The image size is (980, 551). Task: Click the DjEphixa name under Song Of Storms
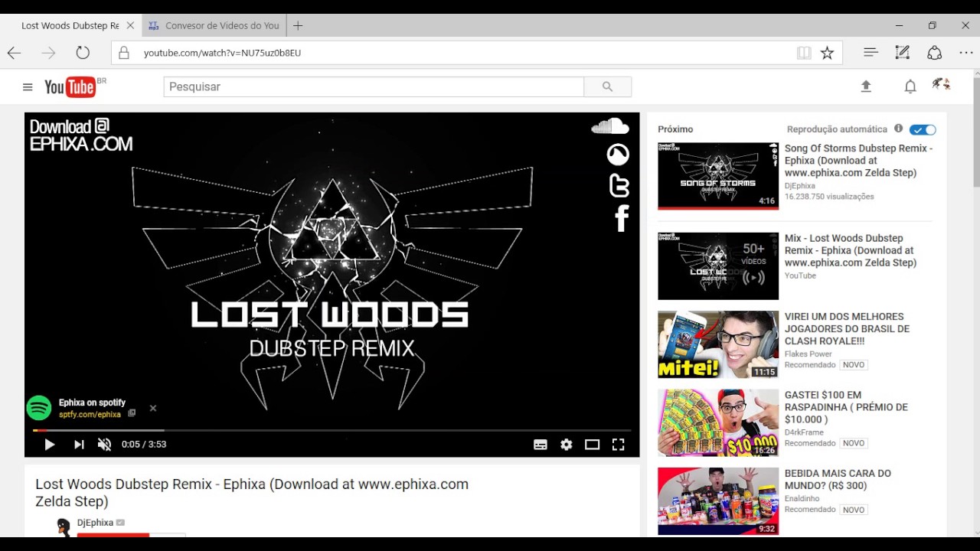click(800, 186)
